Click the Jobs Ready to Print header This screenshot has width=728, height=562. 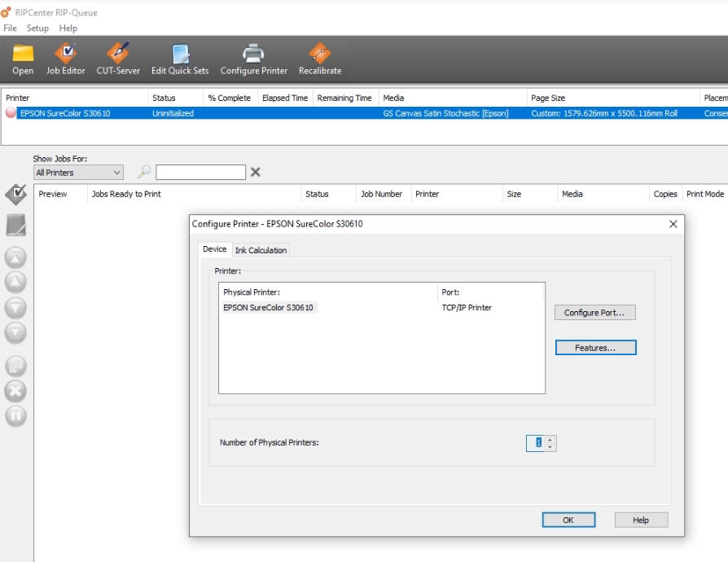pos(194,194)
